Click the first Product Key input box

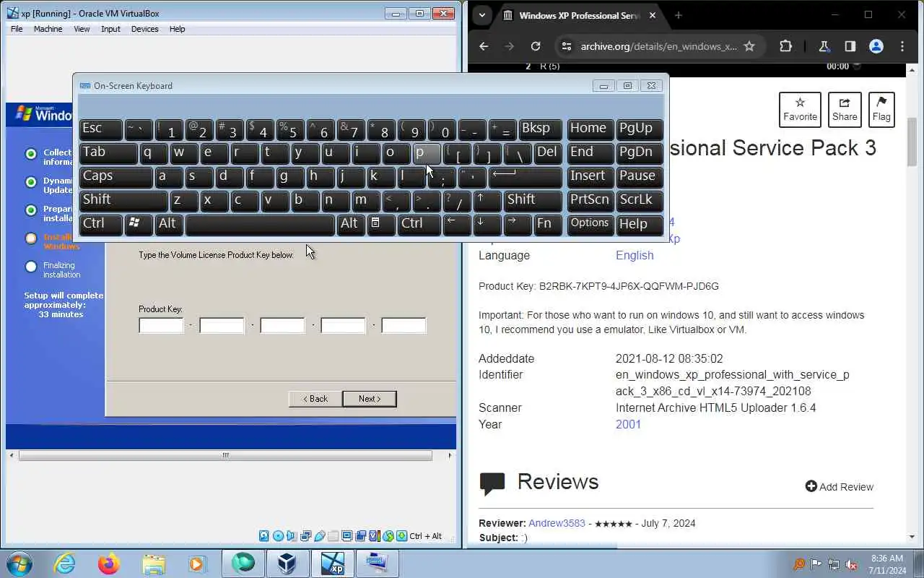coord(161,325)
